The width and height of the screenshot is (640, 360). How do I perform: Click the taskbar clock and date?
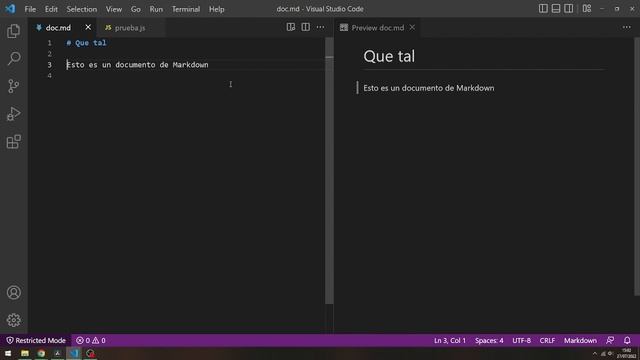(626, 353)
